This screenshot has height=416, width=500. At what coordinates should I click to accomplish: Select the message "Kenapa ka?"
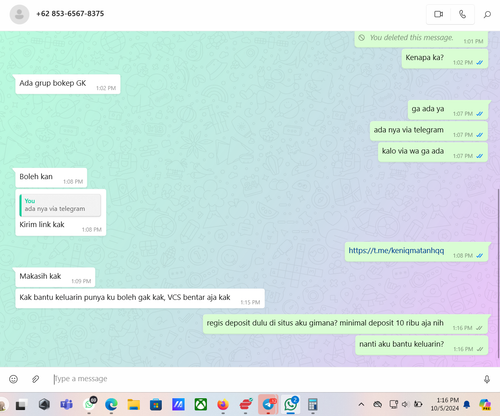pyautogui.click(x=445, y=59)
